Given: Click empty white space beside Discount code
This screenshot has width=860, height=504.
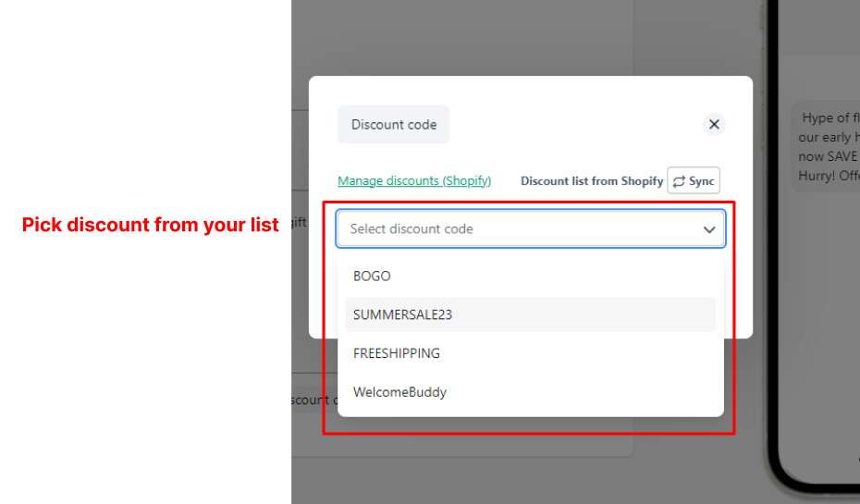Looking at the screenshot, I should coord(576,125).
